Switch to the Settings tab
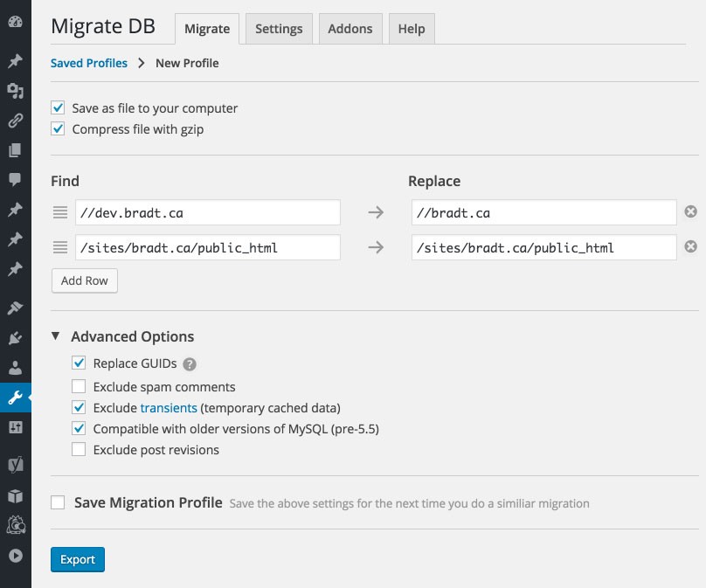Image resolution: width=706 pixels, height=588 pixels. (x=279, y=29)
